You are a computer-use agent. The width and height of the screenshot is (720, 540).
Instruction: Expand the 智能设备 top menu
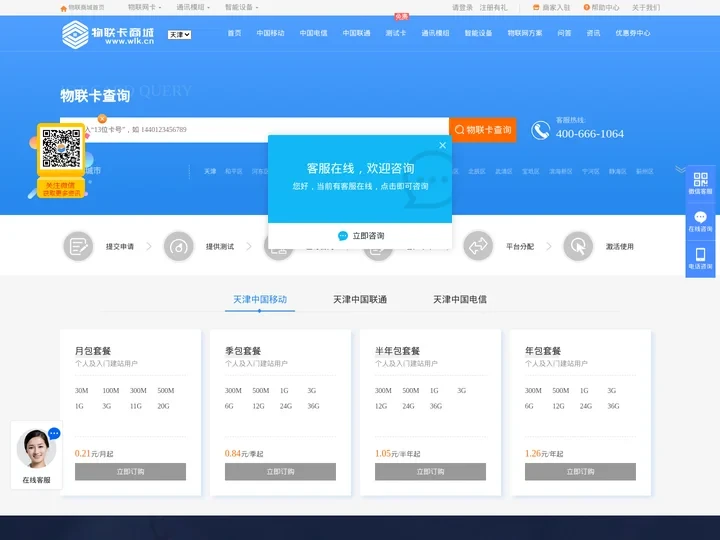pos(242,7)
